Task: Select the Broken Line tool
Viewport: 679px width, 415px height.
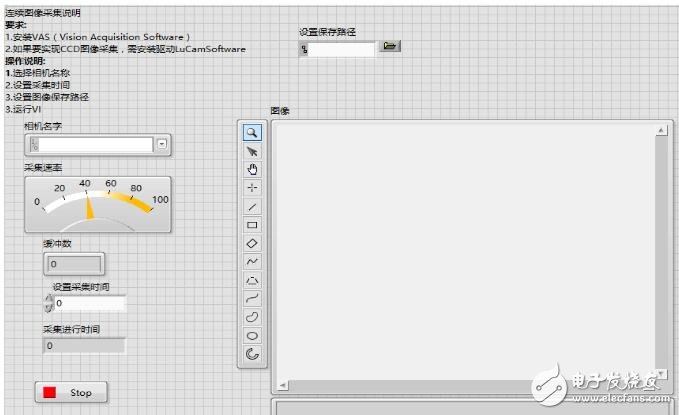Action: click(252, 261)
